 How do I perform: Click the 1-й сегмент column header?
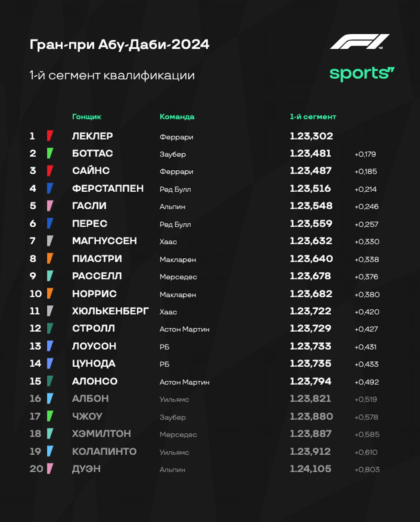313,117
